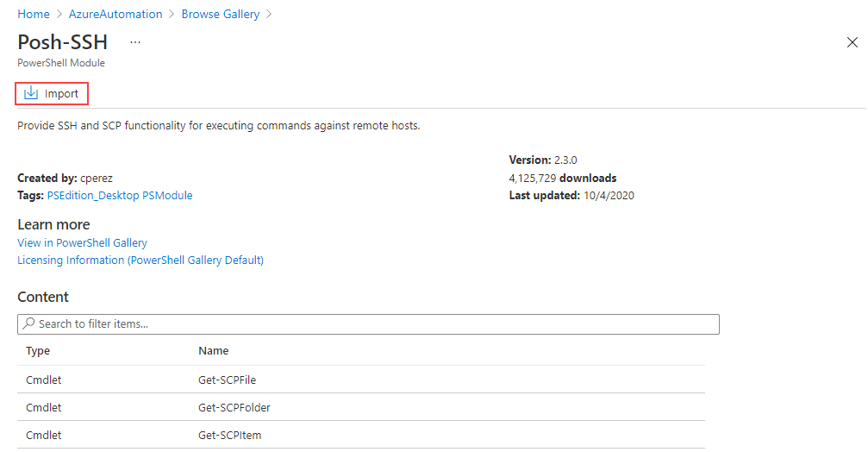Go to Home in the breadcrumb
Image resolution: width=868 pixels, height=452 pixels.
34,15
